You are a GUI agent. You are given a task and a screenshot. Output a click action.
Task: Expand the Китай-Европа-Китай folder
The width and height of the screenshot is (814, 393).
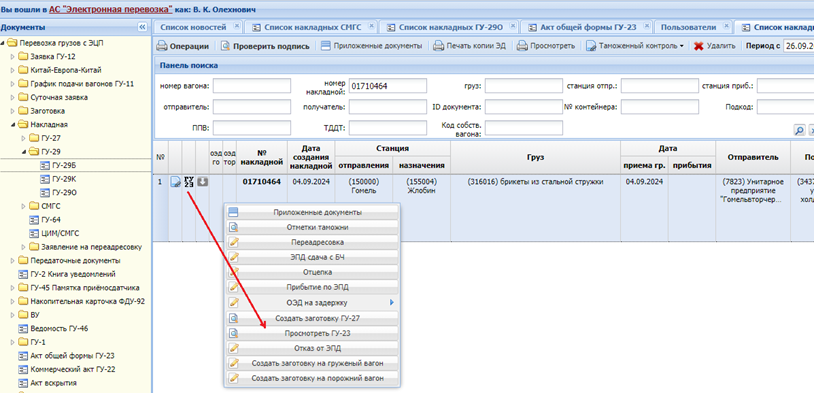13,70
